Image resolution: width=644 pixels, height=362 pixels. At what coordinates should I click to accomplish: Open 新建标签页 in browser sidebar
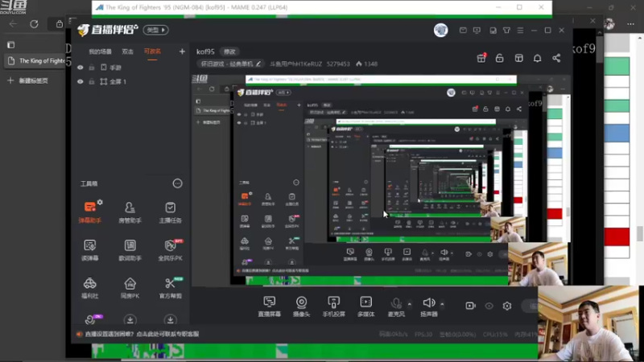coord(28,81)
